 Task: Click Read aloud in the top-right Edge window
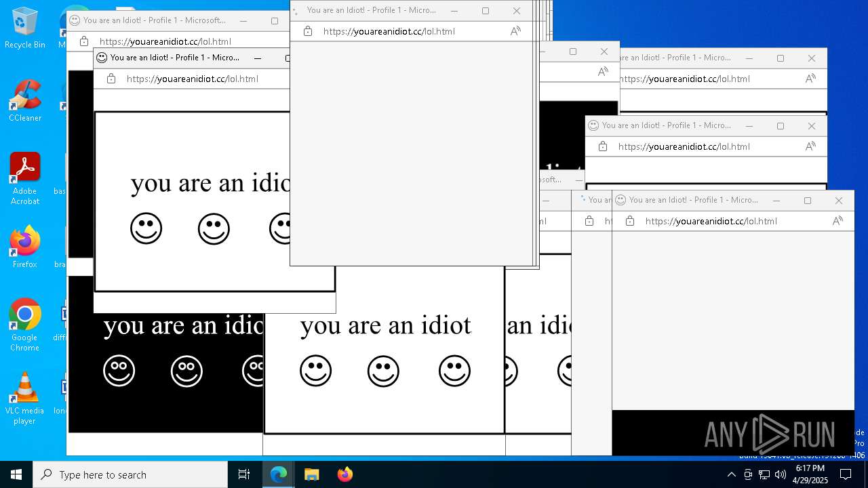[x=810, y=79]
